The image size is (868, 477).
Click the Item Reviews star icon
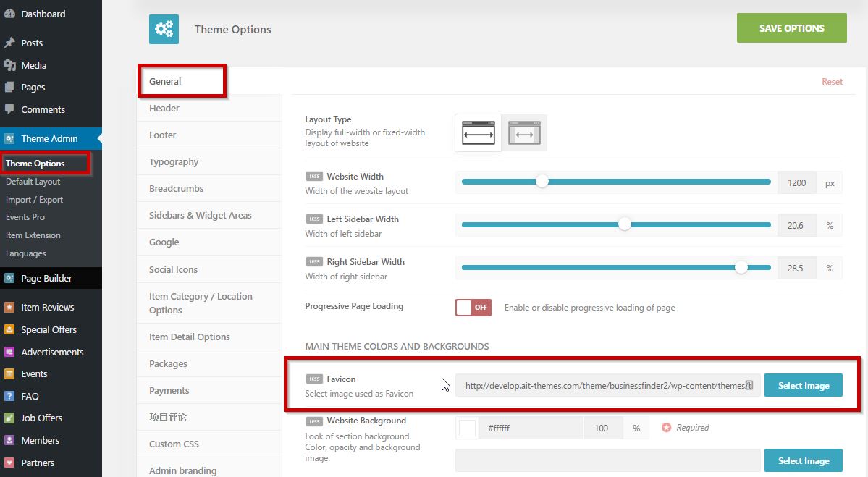[x=9, y=307]
